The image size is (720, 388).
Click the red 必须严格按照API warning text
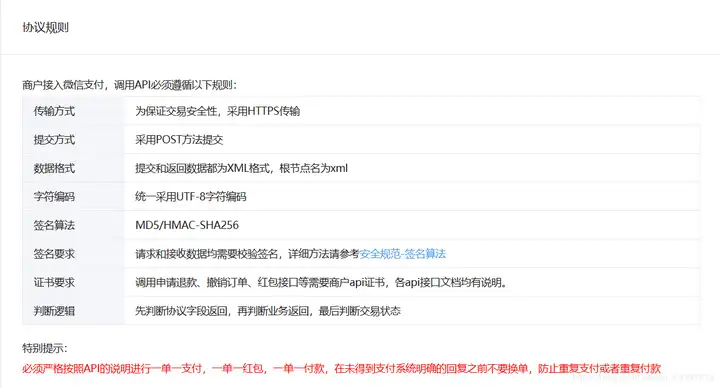click(x=341, y=368)
